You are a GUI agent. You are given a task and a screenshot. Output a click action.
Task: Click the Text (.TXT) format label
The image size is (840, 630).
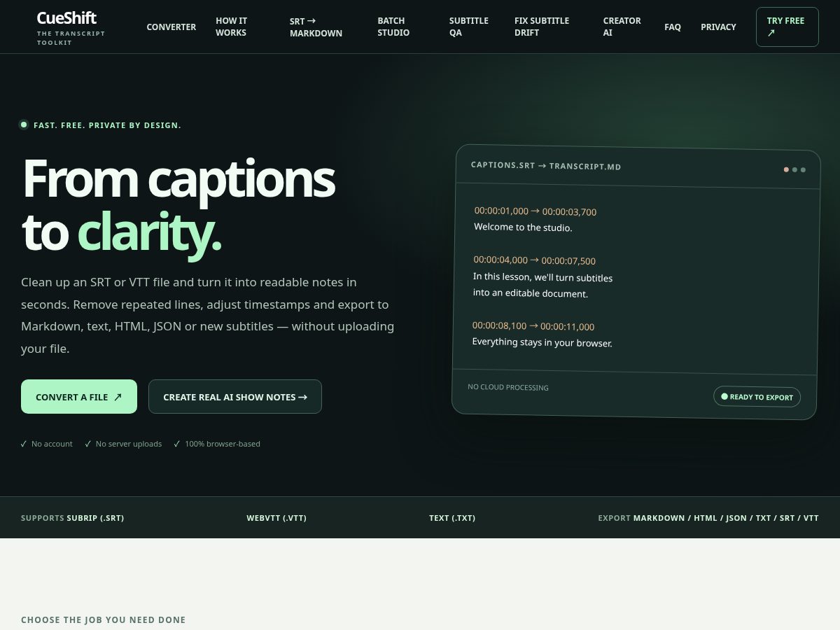(452, 518)
